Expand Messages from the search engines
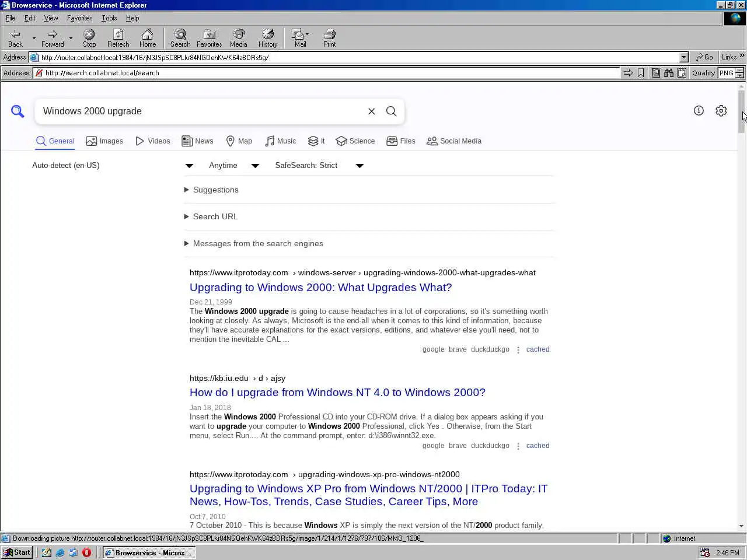The image size is (747, 560). (x=253, y=243)
